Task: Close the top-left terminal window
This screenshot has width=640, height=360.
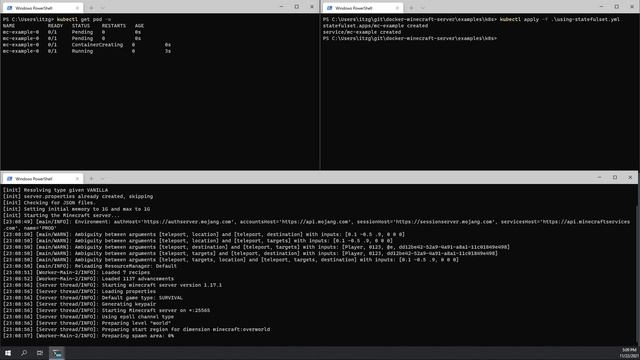Action: (312, 7)
